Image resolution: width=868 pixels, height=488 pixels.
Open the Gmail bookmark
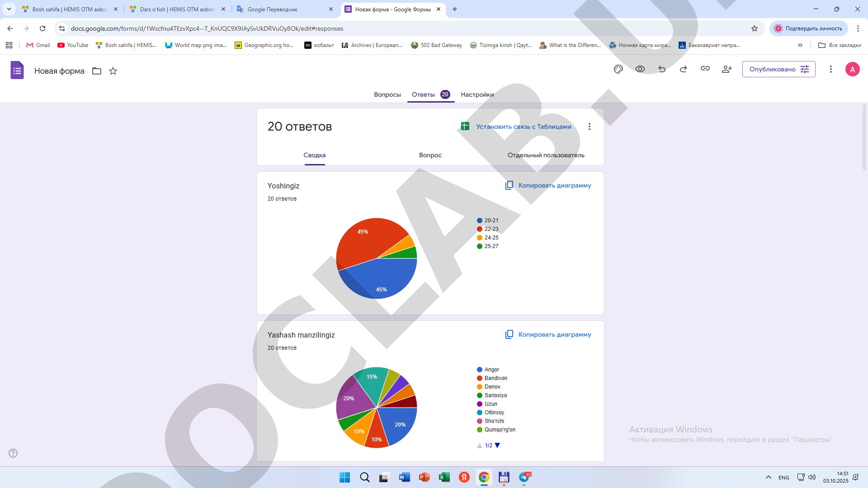click(x=38, y=45)
